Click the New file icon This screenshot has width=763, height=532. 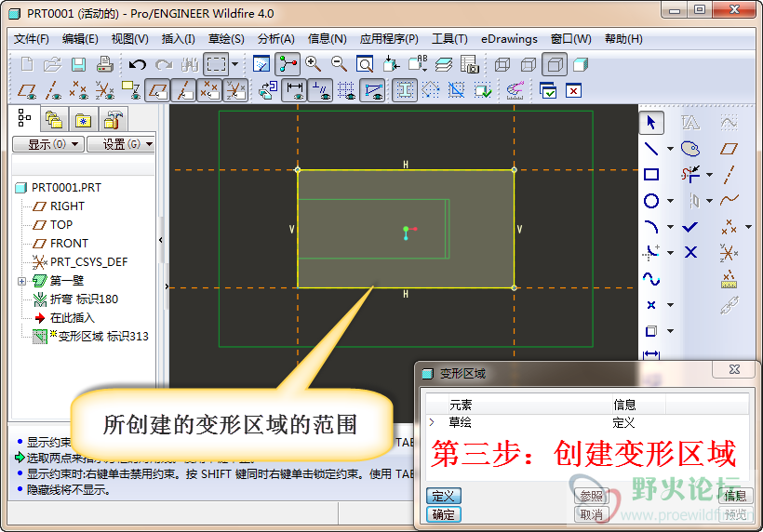tap(27, 64)
